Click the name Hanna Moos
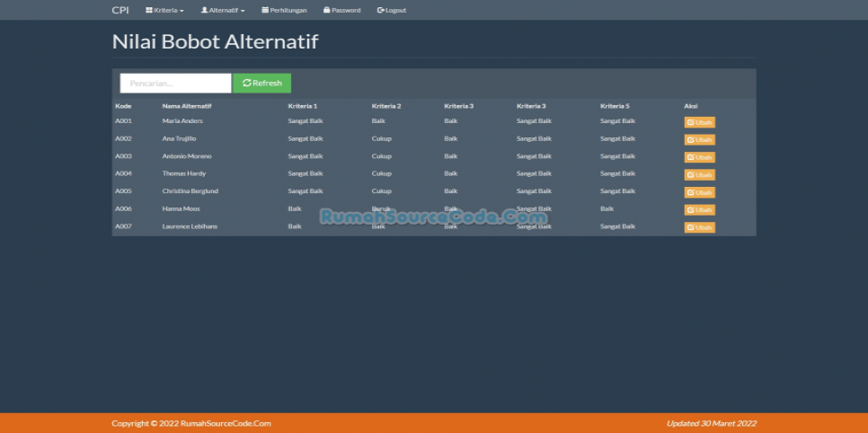Image resolution: width=868 pixels, height=433 pixels. tap(181, 208)
